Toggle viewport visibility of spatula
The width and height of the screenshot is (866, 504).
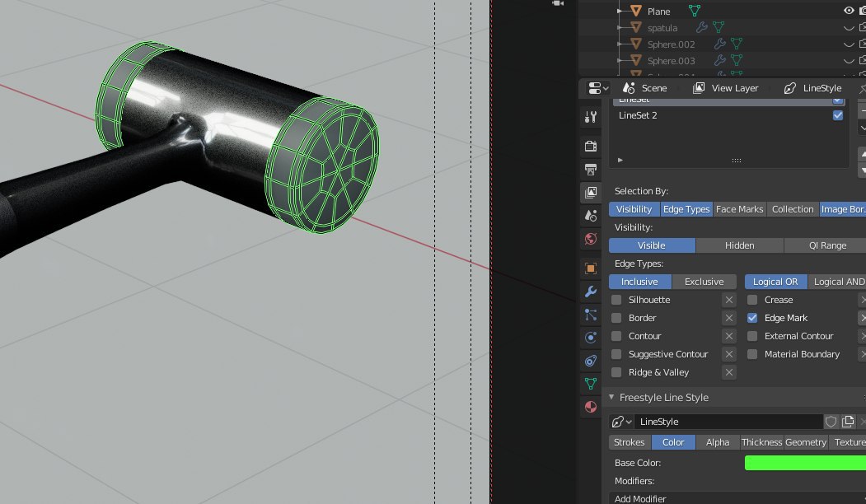tap(849, 27)
